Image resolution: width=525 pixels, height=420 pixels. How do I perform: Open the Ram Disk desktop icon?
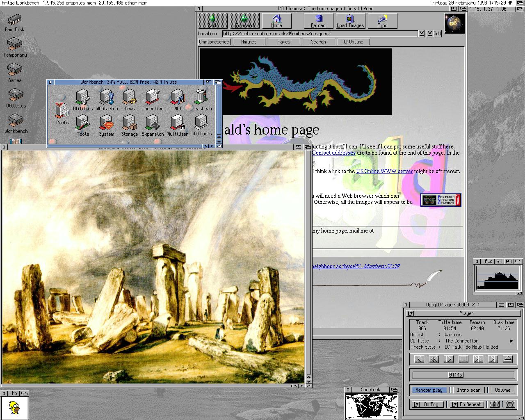coord(15,23)
